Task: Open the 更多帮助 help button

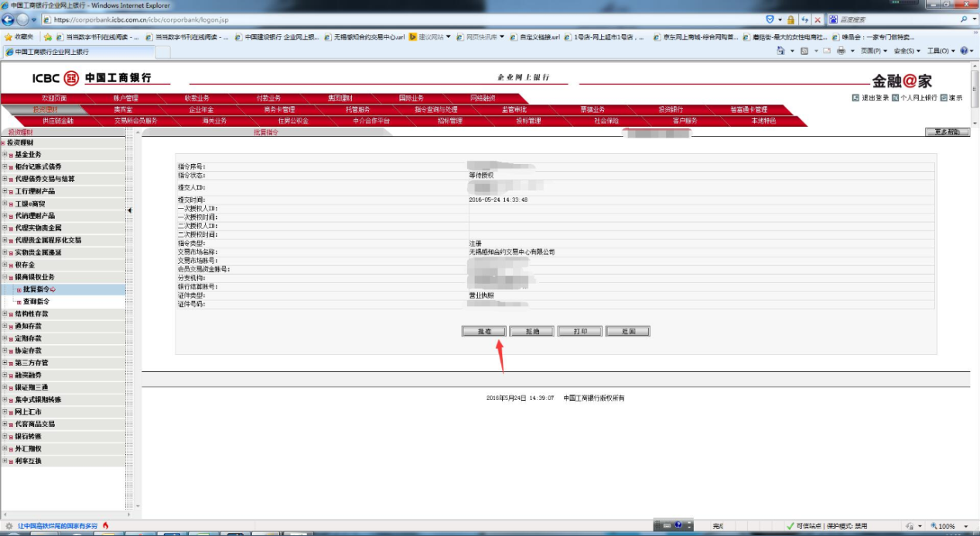Action: tap(947, 132)
